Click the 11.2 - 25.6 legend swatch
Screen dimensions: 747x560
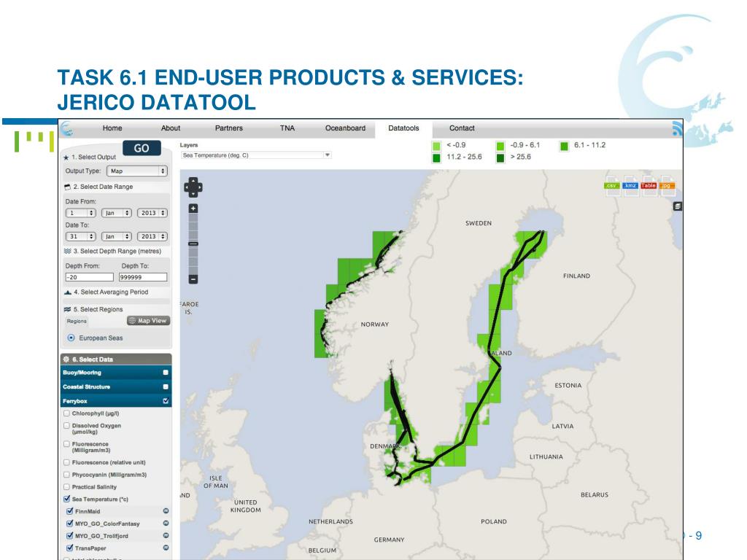(436, 157)
